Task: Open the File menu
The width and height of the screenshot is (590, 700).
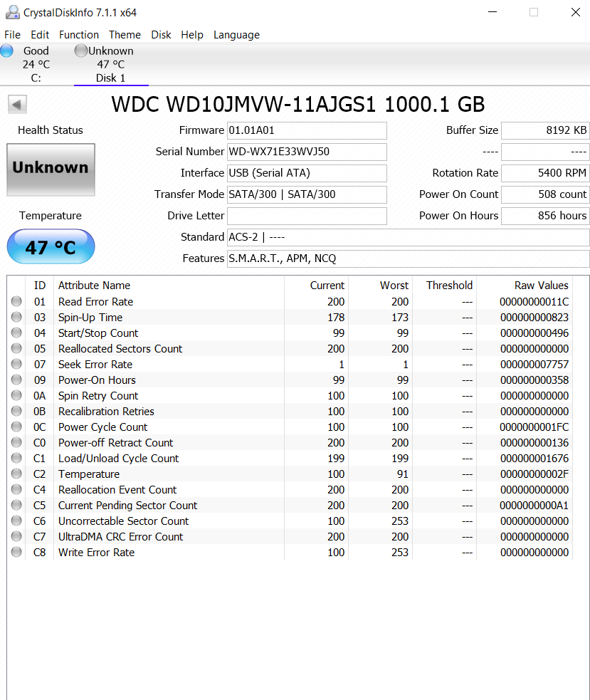Action: pyautogui.click(x=13, y=35)
